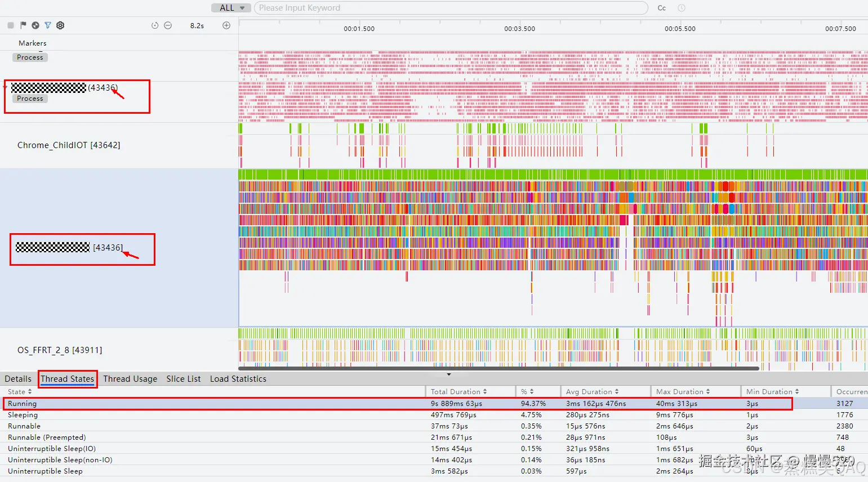Open the blue funnel filter
This screenshot has height=482, width=868.
pos(48,25)
